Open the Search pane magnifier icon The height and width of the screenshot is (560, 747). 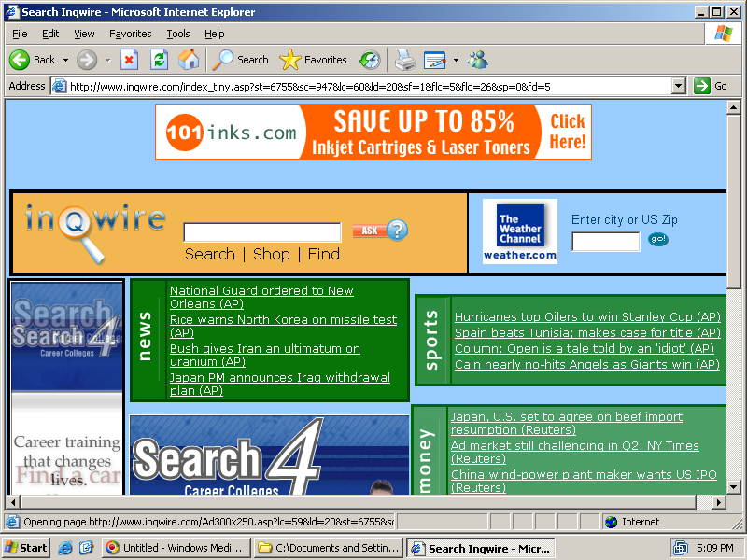(222, 60)
